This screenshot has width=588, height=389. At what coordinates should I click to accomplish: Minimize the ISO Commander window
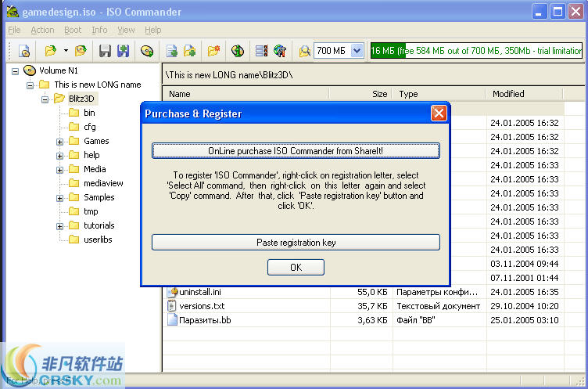coord(540,12)
